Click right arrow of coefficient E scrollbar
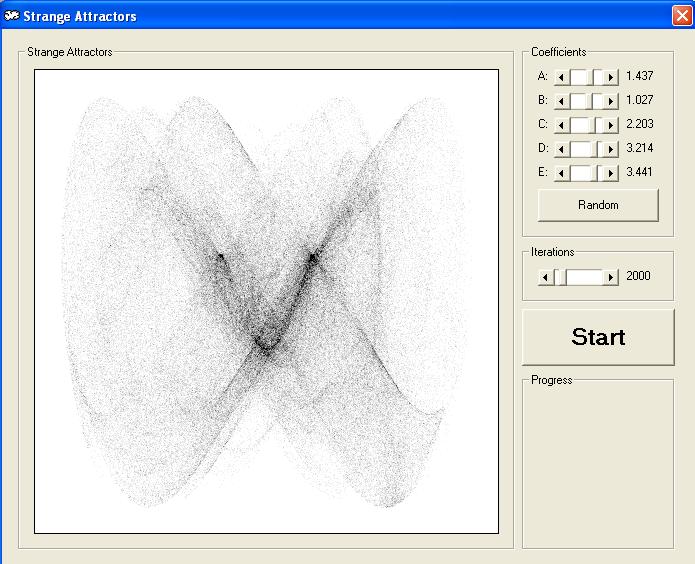 [611, 173]
